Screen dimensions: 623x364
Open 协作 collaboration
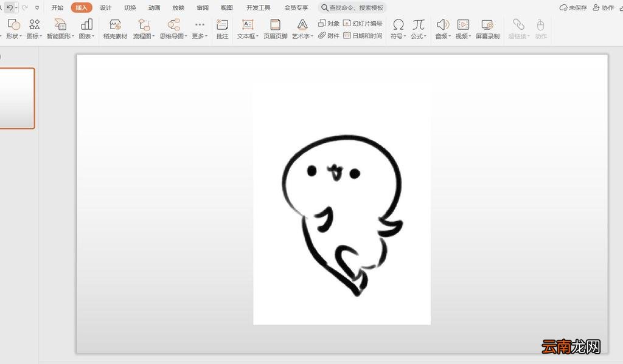[x=603, y=7]
